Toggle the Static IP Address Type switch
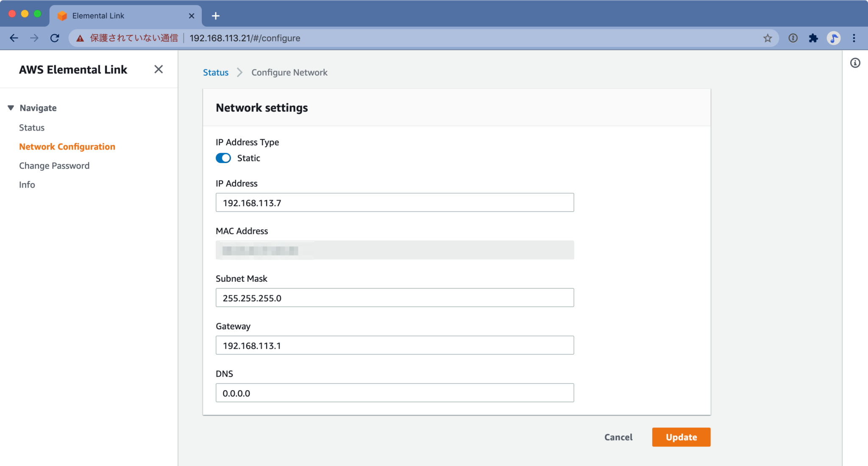 pos(223,158)
